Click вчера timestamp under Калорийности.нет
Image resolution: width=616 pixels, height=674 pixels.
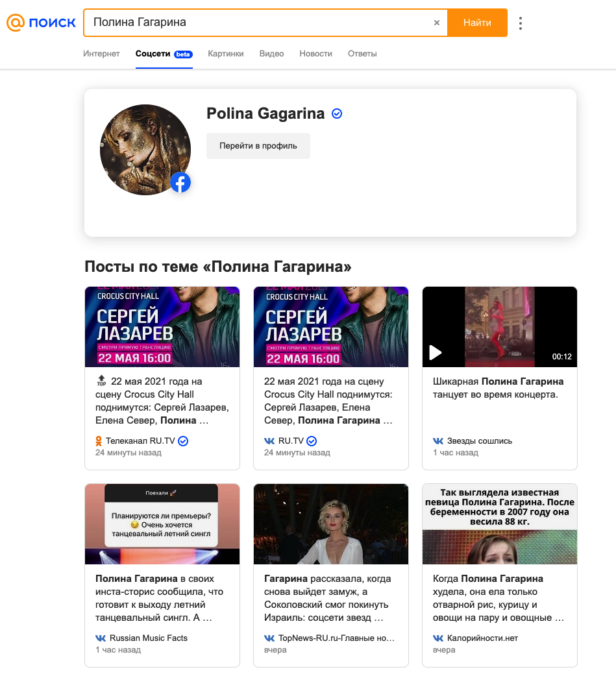(444, 650)
